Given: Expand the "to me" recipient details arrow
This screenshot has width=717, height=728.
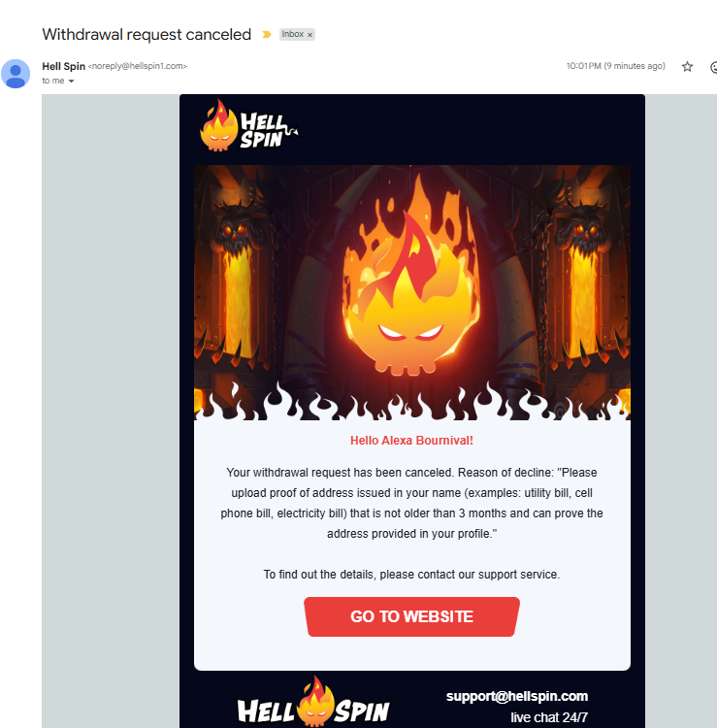Looking at the screenshot, I should pos(71,82).
